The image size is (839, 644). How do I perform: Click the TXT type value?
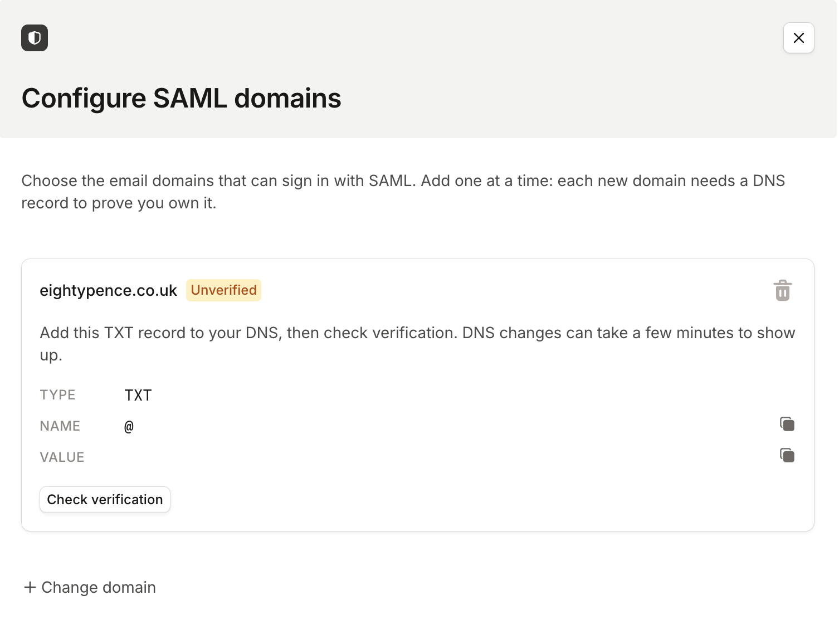[138, 395]
